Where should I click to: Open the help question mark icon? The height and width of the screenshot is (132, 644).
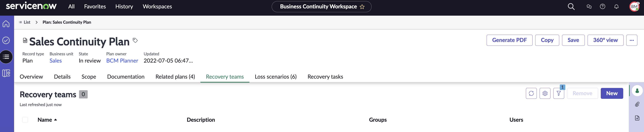coord(602,6)
